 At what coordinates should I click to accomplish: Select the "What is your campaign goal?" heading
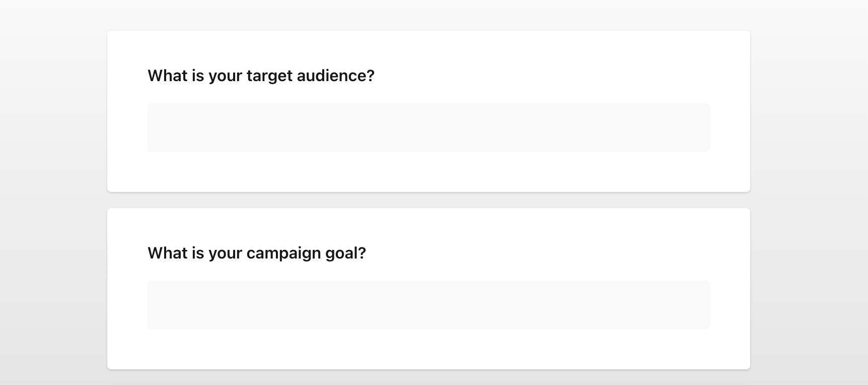coord(257,253)
